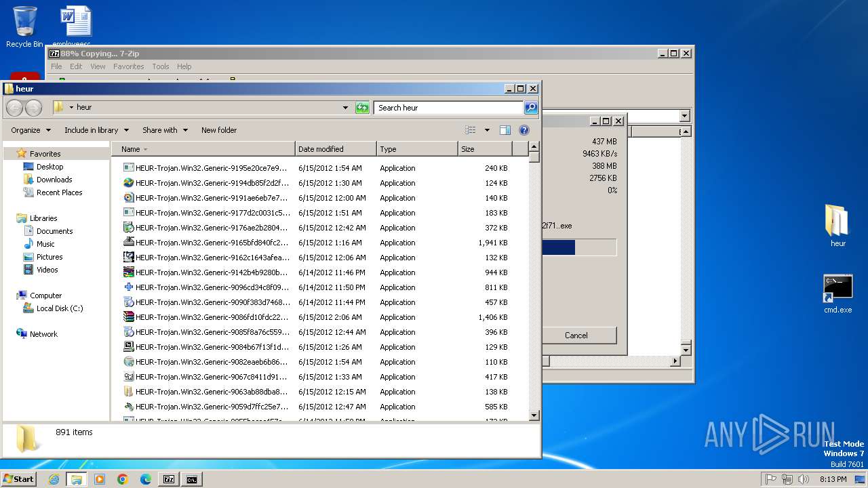Image resolution: width=868 pixels, height=488 pixels.
Task: Launch Edge from taskbar
Action: pos(145,479)
